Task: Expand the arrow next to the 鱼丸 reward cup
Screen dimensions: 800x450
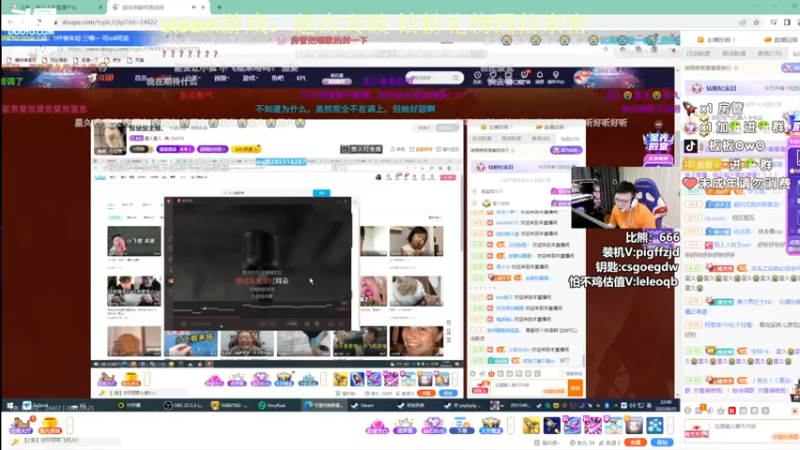Action: point(69,426)
